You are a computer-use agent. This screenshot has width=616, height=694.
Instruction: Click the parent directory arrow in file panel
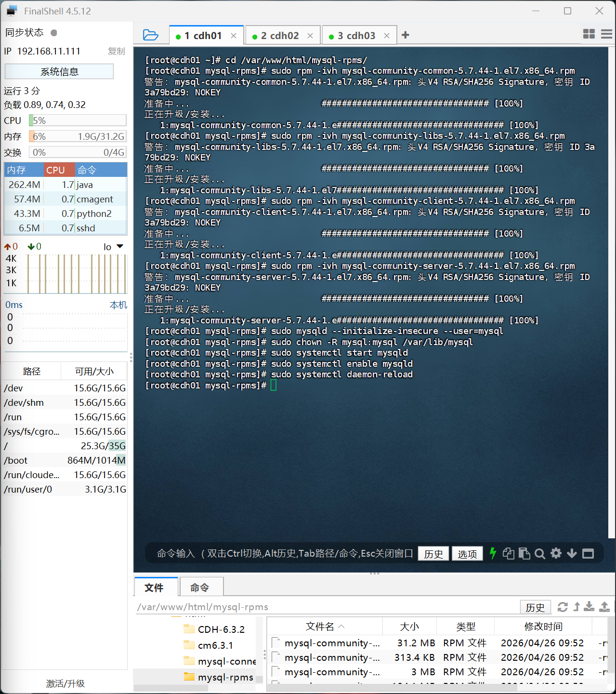[x=576, y=607]
